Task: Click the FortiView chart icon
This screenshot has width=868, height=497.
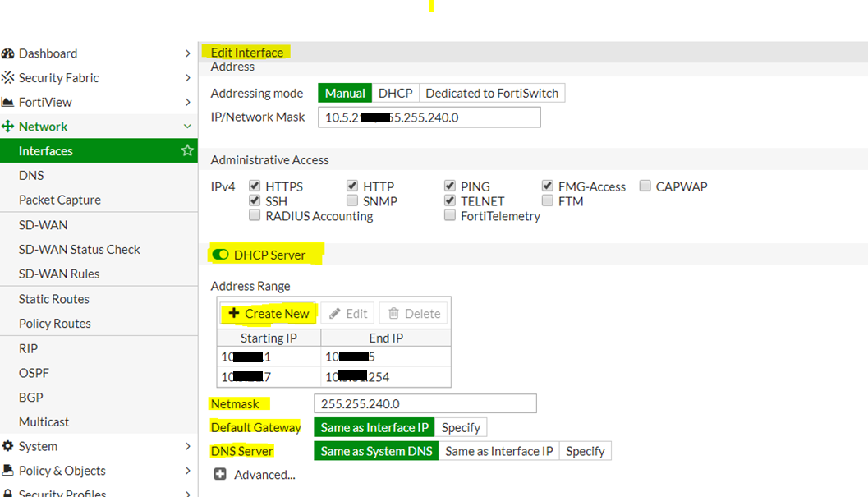Action: [x=8, y=103]
